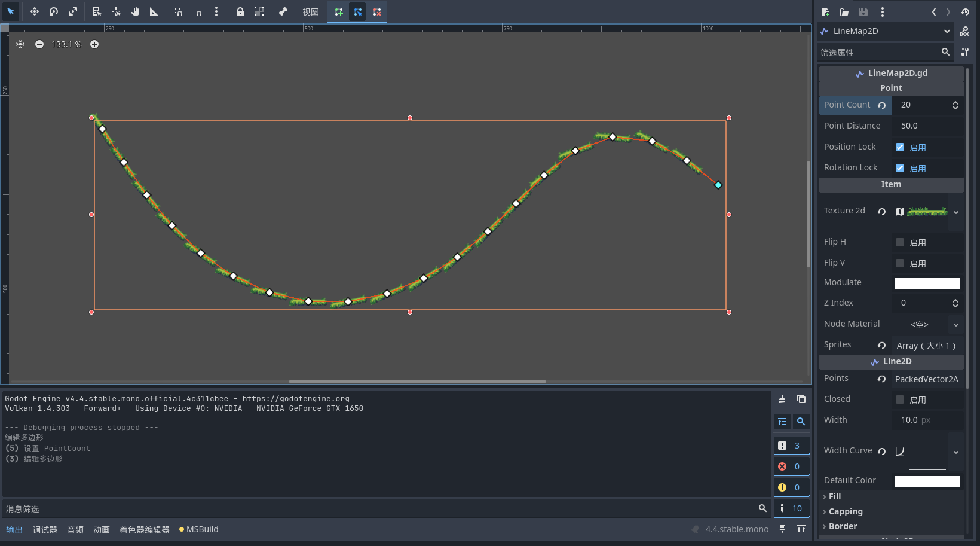Activate the Pan mode hand tool
The height and width of the screenshot is (546, 980).
pos(135,11)
